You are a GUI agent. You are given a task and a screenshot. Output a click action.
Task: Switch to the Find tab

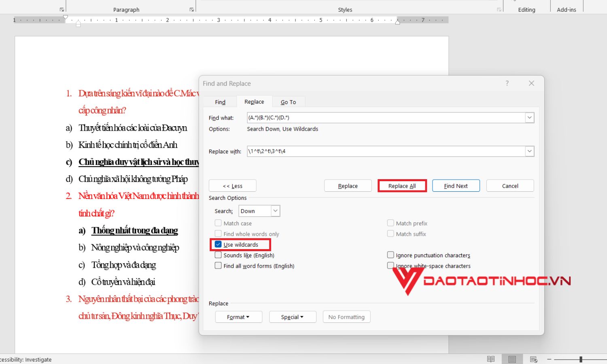220,102
